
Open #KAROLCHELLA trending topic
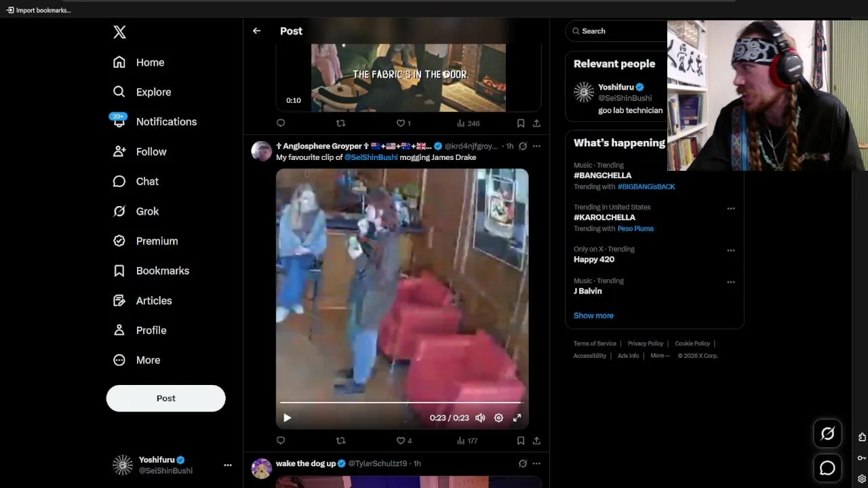point(604,218)
